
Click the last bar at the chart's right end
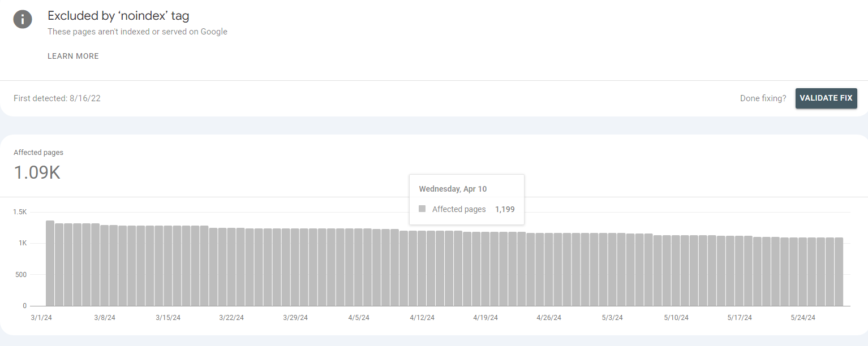point(839,272)
